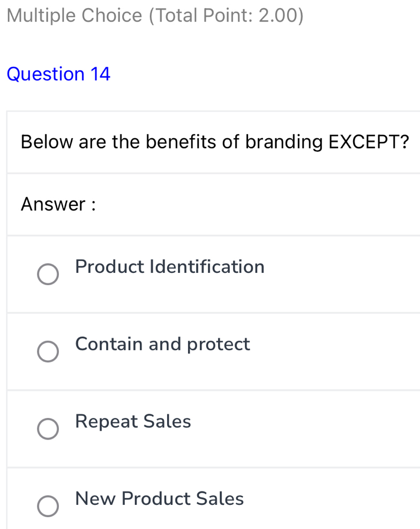This screenshot has width=420, height=529.
Task: Click the New Product Sales text label
Action: coord(159,498)
